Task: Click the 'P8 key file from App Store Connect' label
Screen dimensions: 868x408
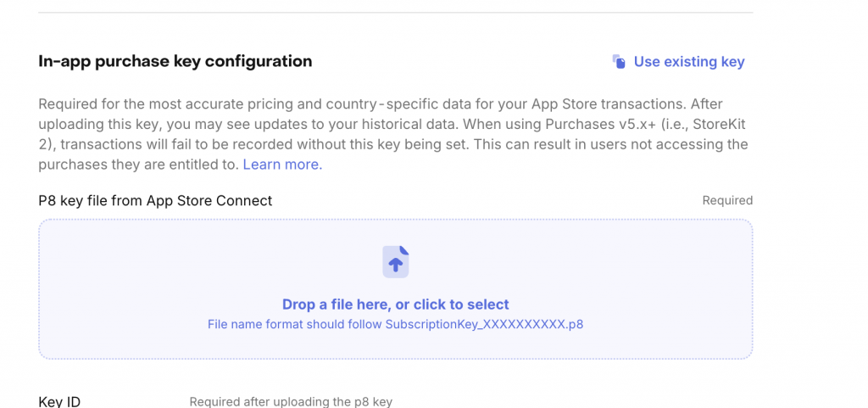Action: (156, 201)
